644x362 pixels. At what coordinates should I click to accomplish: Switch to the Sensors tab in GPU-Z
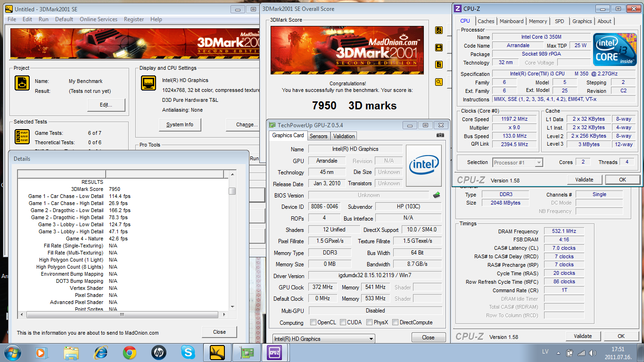tap(318, 136)
